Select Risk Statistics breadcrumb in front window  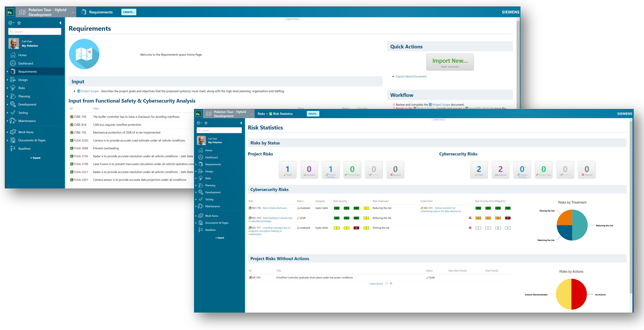click(x=281, y=114)
